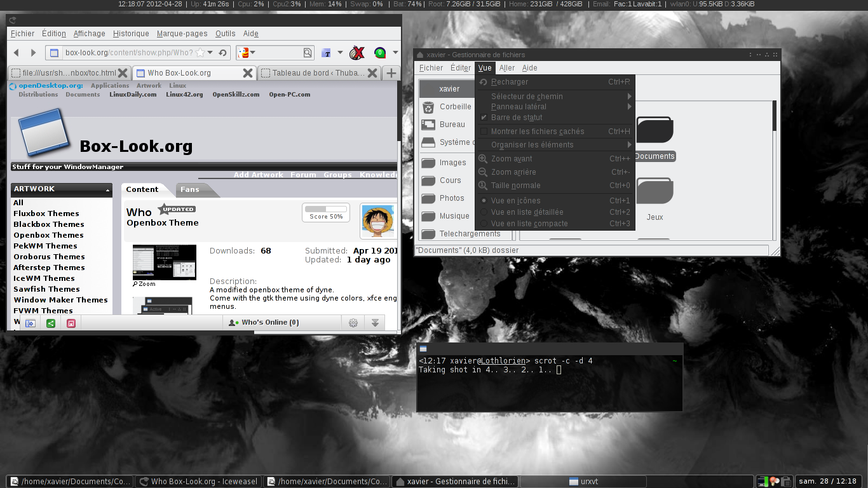Open dropdown arrow next to green badge icon

[395, 53]
